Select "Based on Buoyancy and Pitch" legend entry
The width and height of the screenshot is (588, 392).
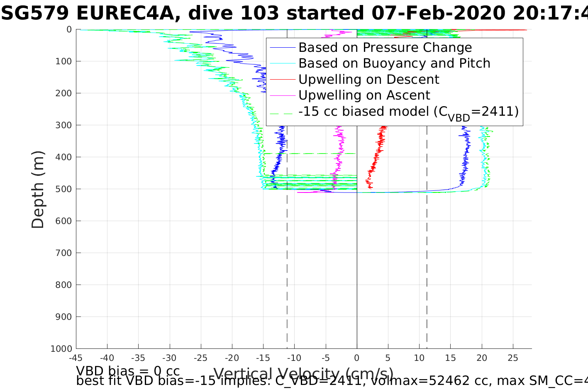click(x=394, y=63)
